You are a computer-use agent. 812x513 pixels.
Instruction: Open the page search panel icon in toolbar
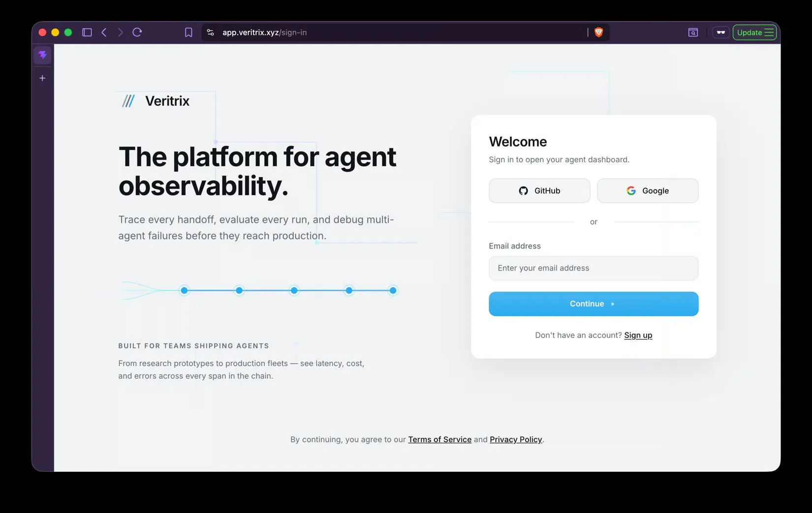click(x=693, y=32)
